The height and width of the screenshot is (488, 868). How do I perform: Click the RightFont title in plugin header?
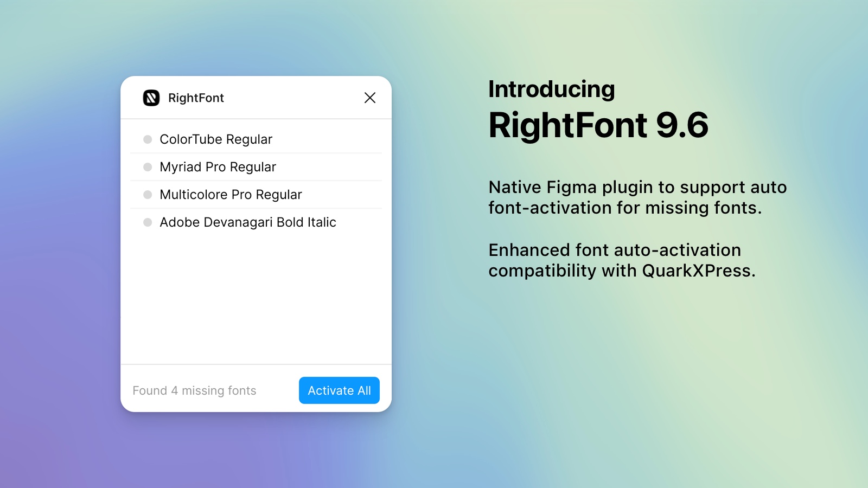pyautogui.click(x=196, y=98)
